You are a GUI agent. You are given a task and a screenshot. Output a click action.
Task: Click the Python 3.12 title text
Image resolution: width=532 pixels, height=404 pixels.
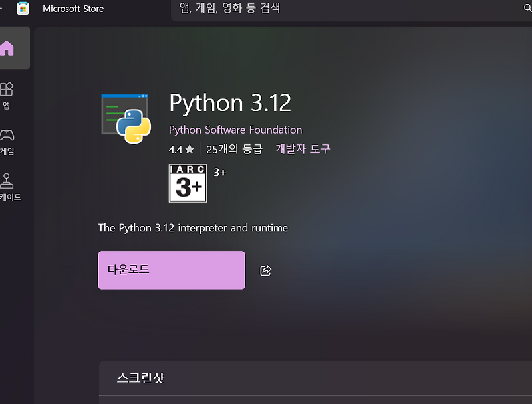pyautogui.click(x=230, y=103)
